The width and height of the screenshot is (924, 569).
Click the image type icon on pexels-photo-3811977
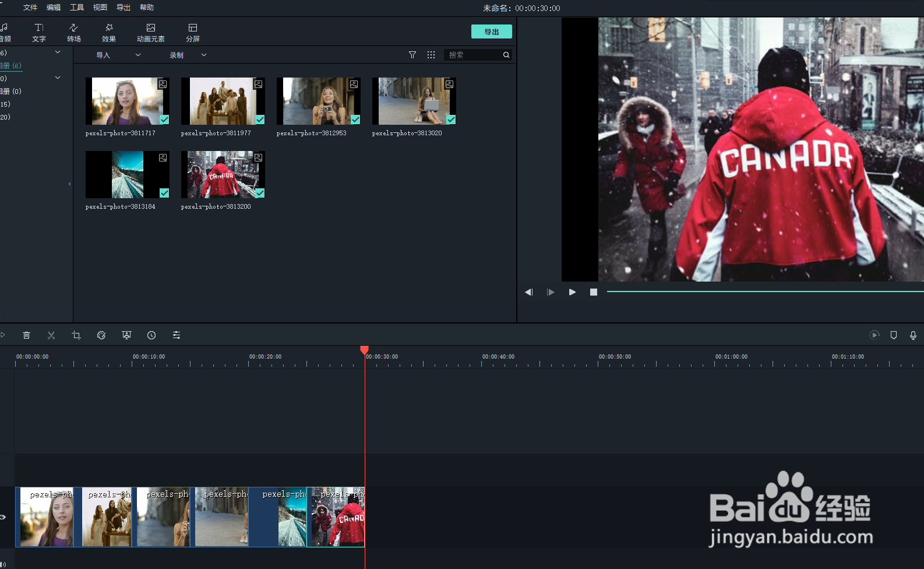click(258, 85)
